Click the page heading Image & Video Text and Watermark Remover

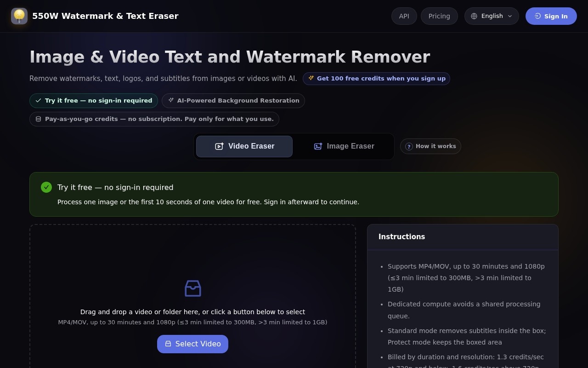230,57
